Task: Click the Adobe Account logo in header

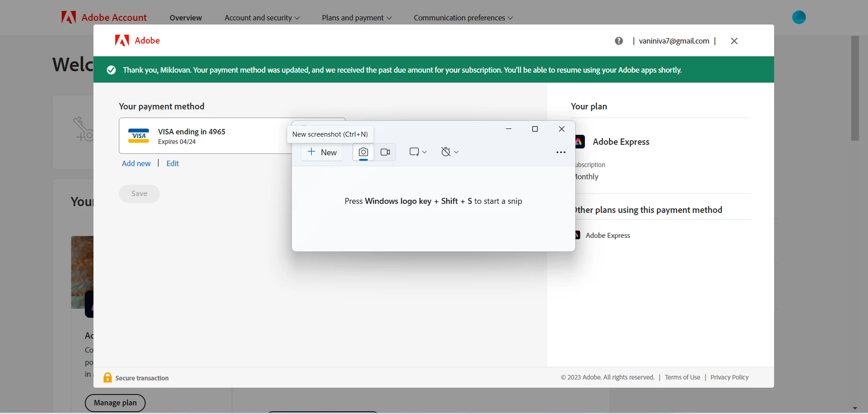Action: coord(104,18)
